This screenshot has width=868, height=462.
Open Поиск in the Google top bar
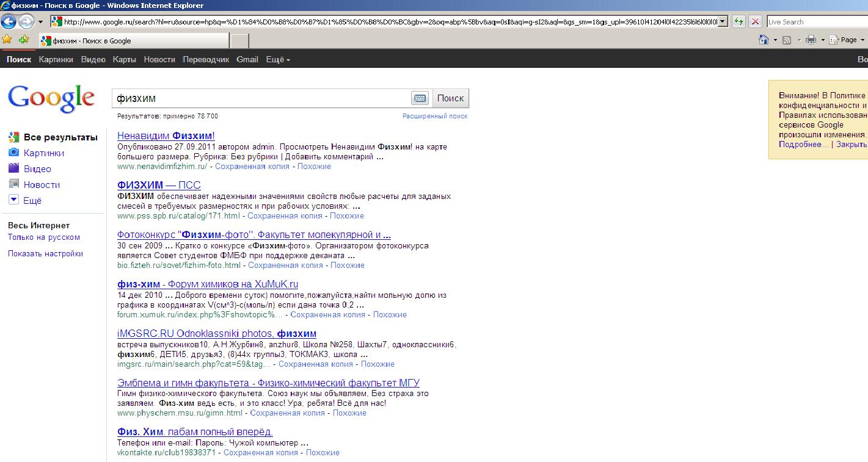coord(19,59)
